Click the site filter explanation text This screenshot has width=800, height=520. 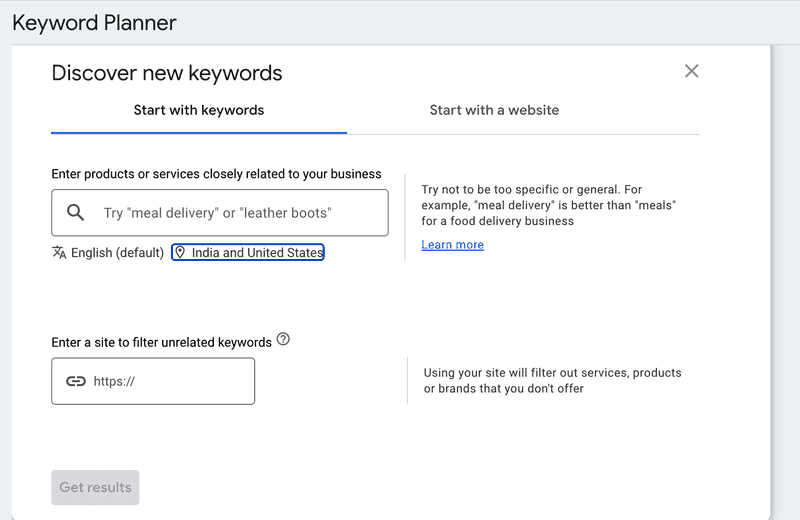tap(553, 381)
